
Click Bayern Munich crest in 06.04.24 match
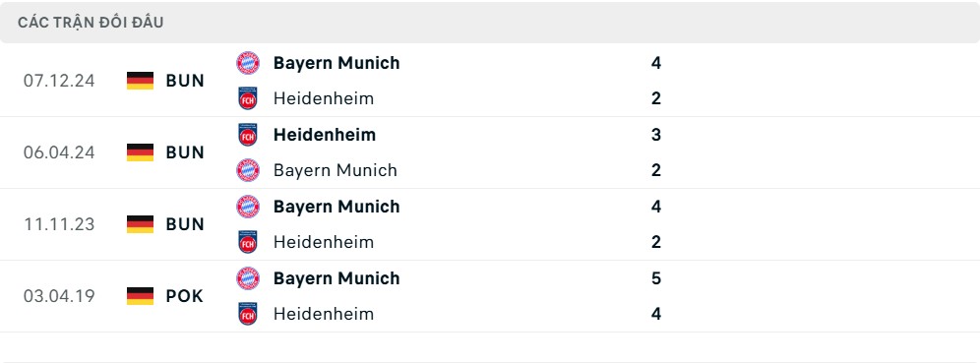click(248, 170)
